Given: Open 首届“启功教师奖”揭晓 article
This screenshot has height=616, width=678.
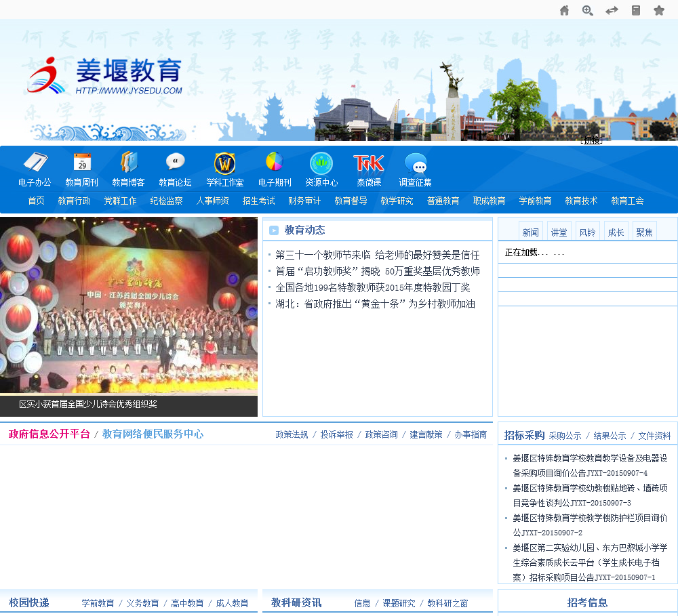Looking at the screenshot, I should pos(378,272).
